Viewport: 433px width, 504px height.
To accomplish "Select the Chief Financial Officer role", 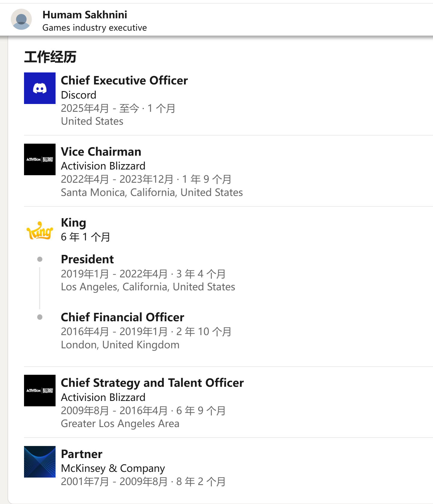I will pos(123,317).
